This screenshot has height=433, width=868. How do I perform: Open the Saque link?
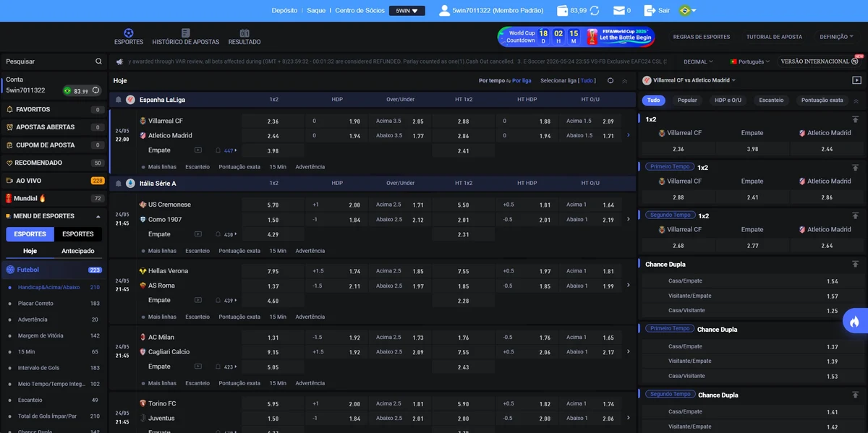pos(316,11)
